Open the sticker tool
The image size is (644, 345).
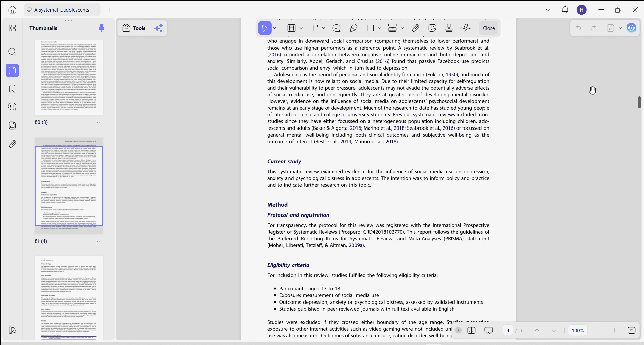pos(432,28)
